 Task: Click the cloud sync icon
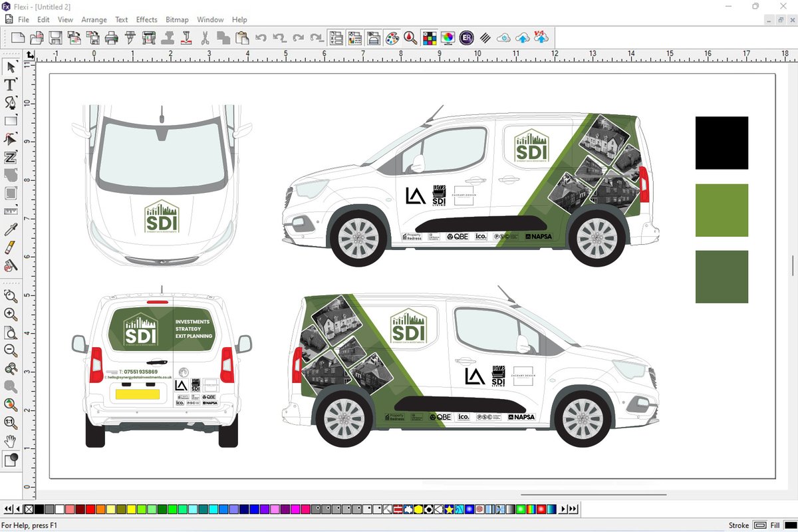pos(504,38)
